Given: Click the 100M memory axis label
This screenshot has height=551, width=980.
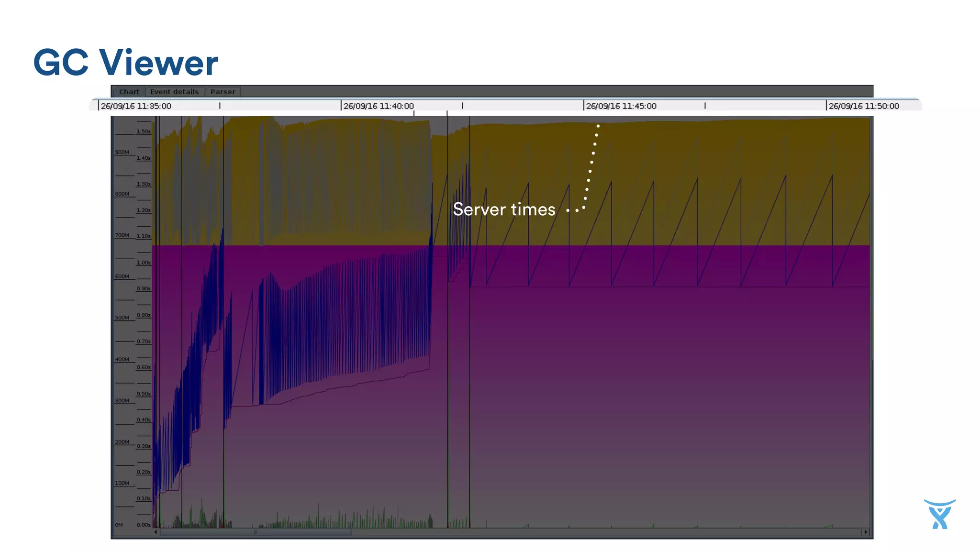Looking at the screenshot, I should pyautogui.click(x=122, y=483).
